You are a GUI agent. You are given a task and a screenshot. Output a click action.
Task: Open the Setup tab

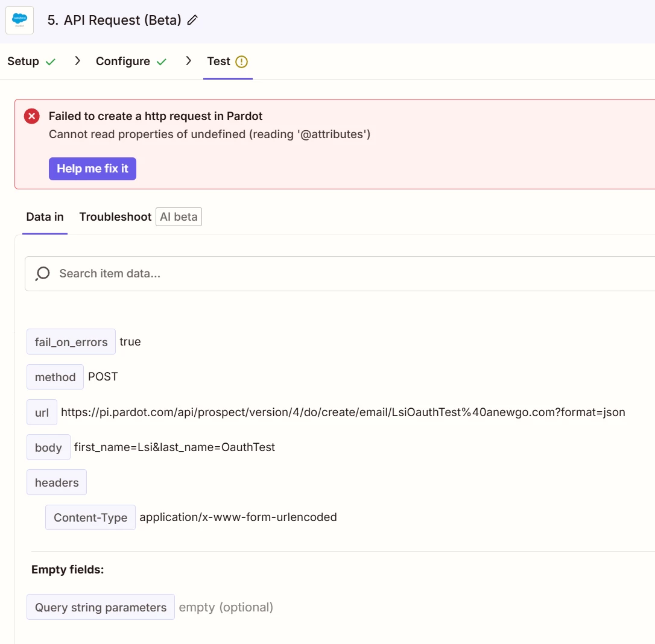(x=23, y=62)
